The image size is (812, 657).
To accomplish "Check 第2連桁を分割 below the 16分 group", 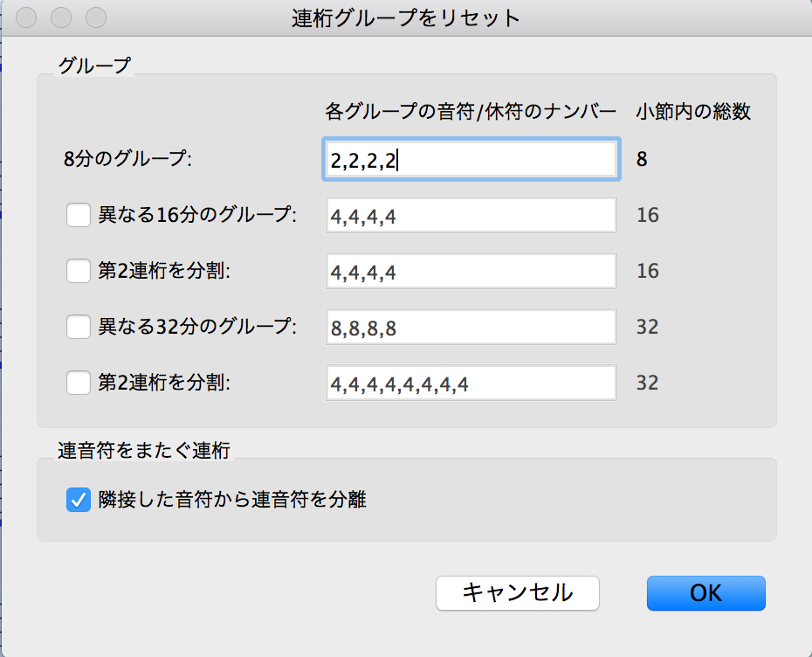I will pos(79,271).
